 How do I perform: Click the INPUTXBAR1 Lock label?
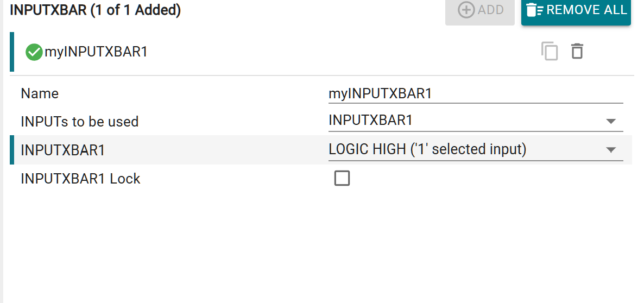[x=80, y=179]
